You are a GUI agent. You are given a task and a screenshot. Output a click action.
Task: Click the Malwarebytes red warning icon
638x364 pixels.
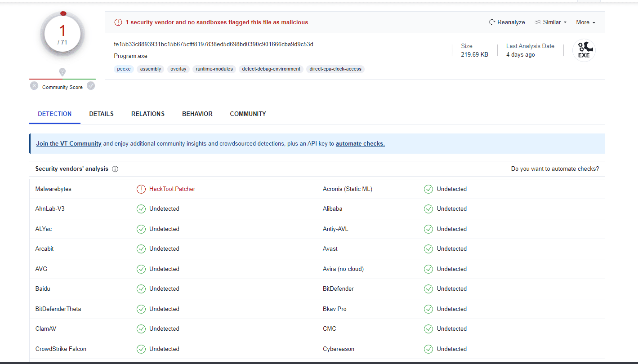click(x=141, y=189)
